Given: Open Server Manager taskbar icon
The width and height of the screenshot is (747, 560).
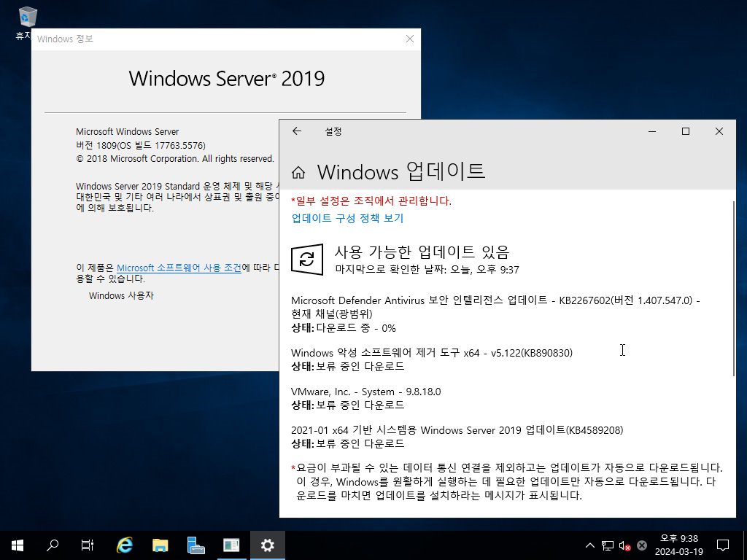Looking at the screenshot, I should pos(196,545).
